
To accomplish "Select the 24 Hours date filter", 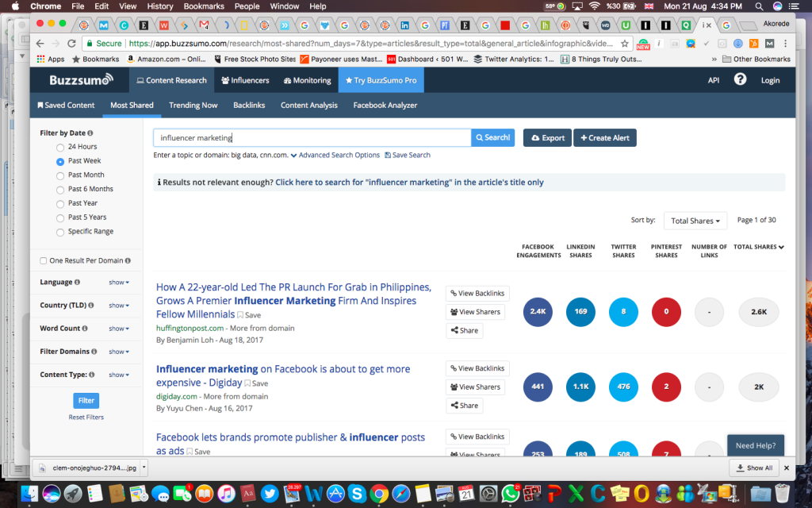I will [x=60, y=147].
